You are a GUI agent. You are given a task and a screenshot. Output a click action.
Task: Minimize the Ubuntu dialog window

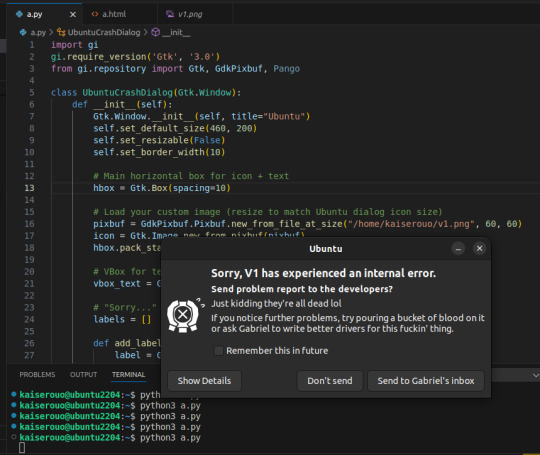[458, 249]
